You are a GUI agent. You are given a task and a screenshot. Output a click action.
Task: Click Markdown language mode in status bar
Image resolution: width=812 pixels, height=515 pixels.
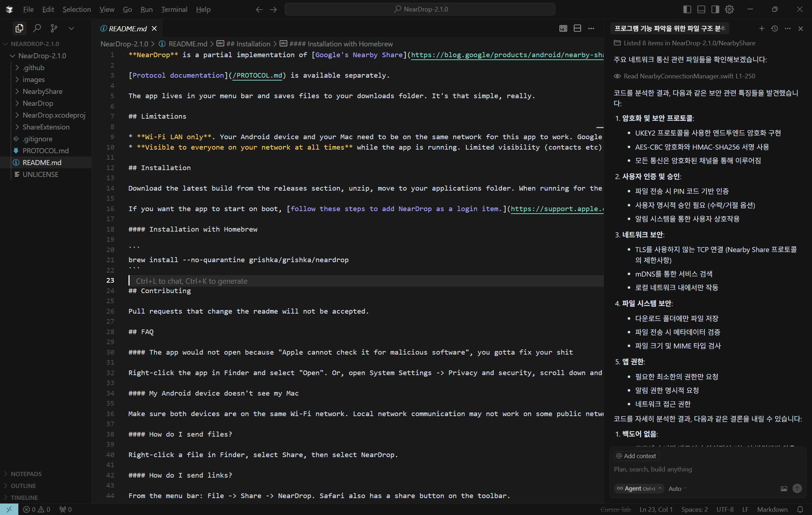(x=772, y=509)
